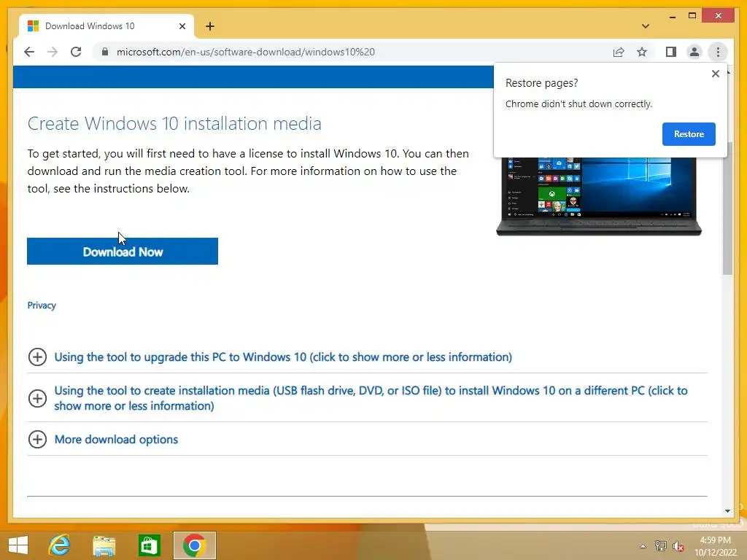Go back using the browser back arrow
Screen dimensions: 747x560
[29, 52]
